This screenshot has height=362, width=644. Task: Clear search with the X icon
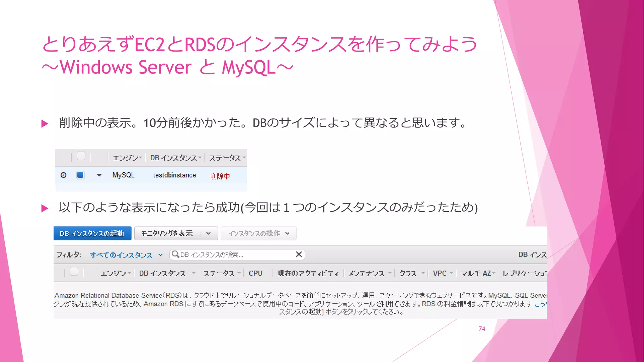pos(299,254)
